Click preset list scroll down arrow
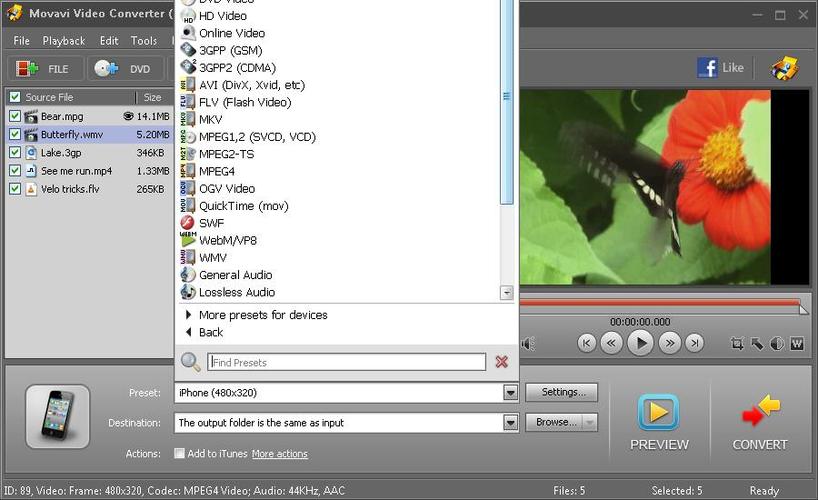Image resolution: width=818 pixels, height=500 pixels. point(506,293)
